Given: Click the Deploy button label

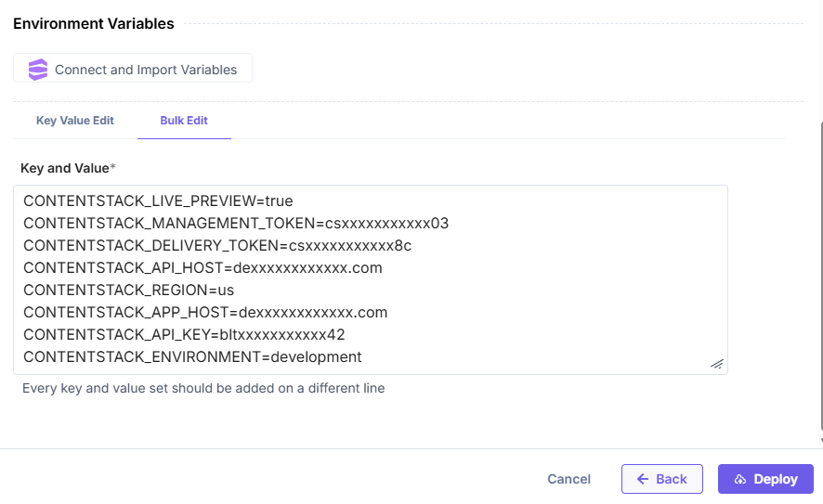Looking at the screenshot, I should click(x=776, y=479).
